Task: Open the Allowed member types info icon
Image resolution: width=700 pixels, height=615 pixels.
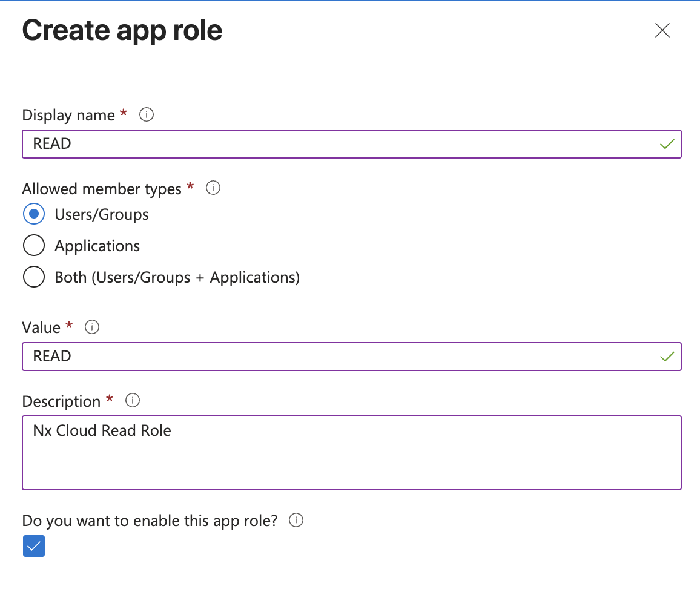Action: click(x=213, y=188)
